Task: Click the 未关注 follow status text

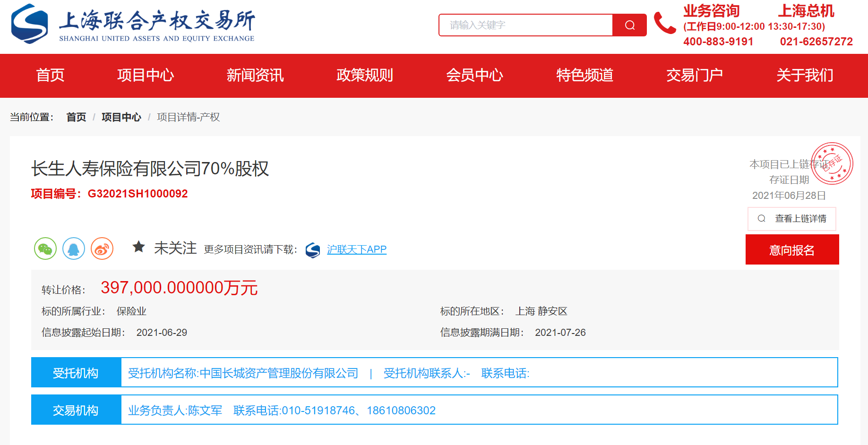Action: [175, 248]
